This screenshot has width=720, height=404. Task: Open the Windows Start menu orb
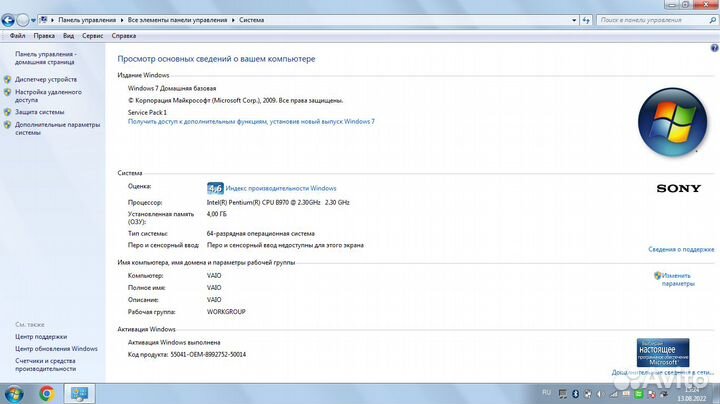14,394
